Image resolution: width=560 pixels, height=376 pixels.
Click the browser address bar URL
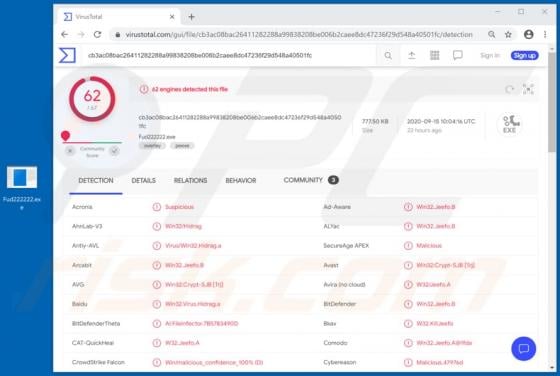click(299, 35)
